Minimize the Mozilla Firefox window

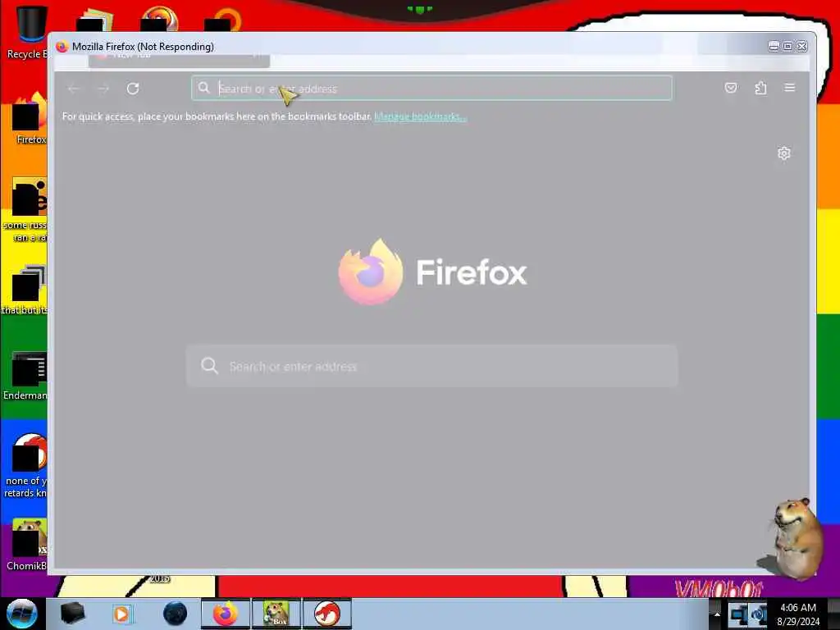click(x=774, y=47)
